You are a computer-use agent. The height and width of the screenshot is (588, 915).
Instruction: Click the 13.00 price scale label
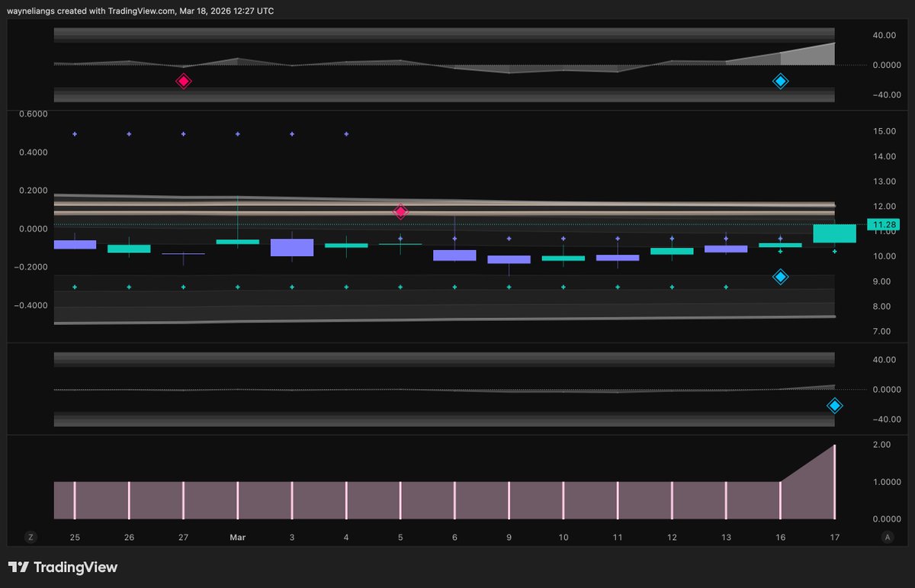pos(884,182)
